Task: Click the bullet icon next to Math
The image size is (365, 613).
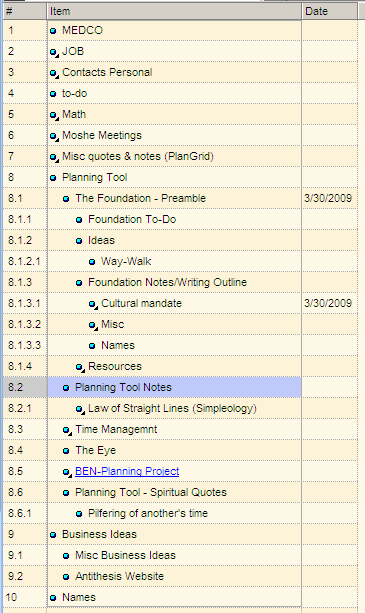Action: tap(54, 115)
